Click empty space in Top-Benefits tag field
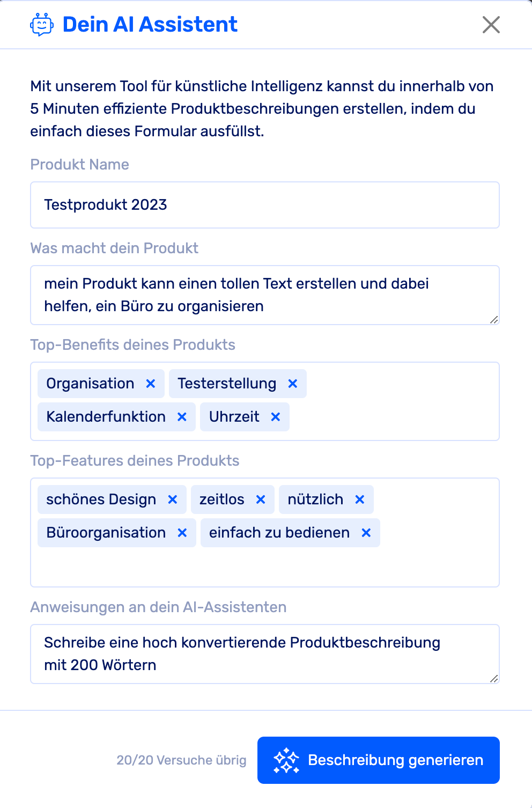The image size is (532, 808). click(397, 417)
